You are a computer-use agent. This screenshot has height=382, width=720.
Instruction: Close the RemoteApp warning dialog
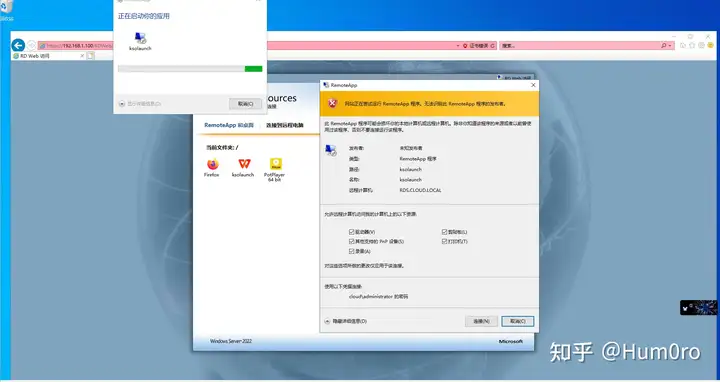(x=533, y=85)
